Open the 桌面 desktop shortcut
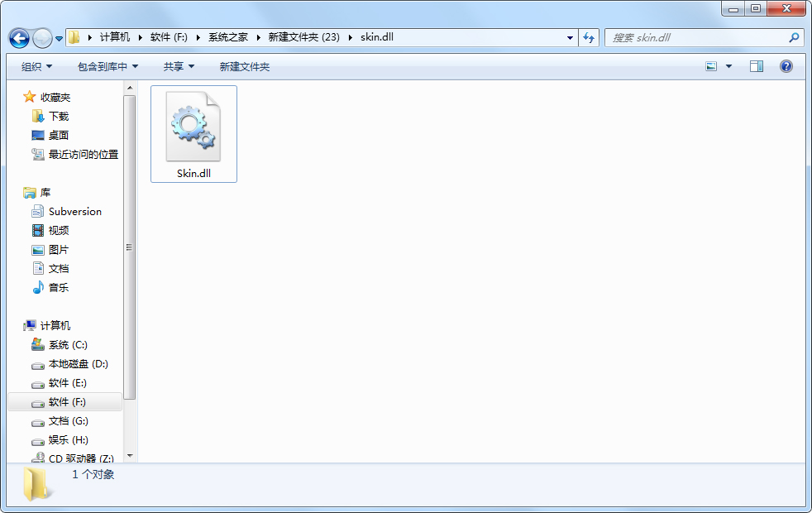Viewport: 812px width, 513px height. [x=58, y=136]
